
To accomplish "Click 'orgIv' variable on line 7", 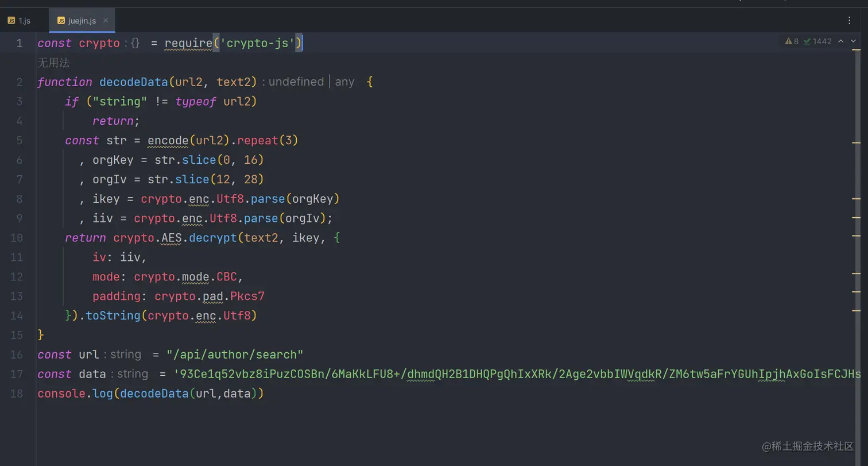I will pos(110,180).
